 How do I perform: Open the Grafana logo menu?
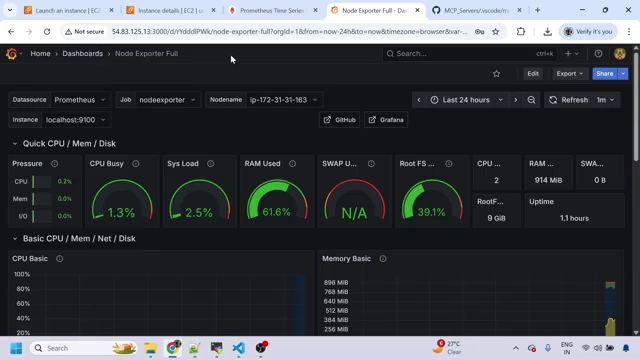pos(12,53)
